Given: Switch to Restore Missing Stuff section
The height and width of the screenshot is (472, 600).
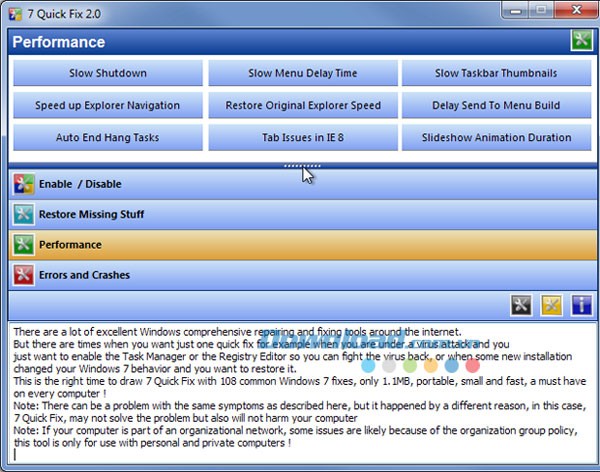Looking at the screenshot, I should 91,214.
